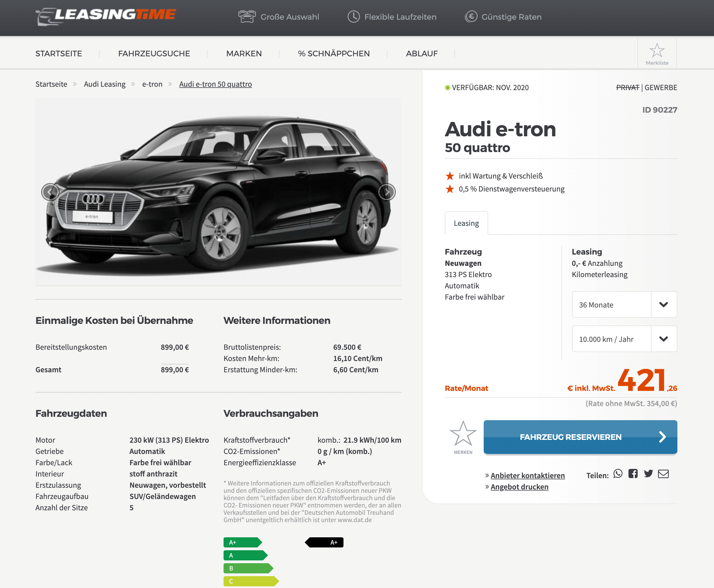Open Fahrzeugsuche menu item
Screen dimensions: 714x588
tap(154, 54)
